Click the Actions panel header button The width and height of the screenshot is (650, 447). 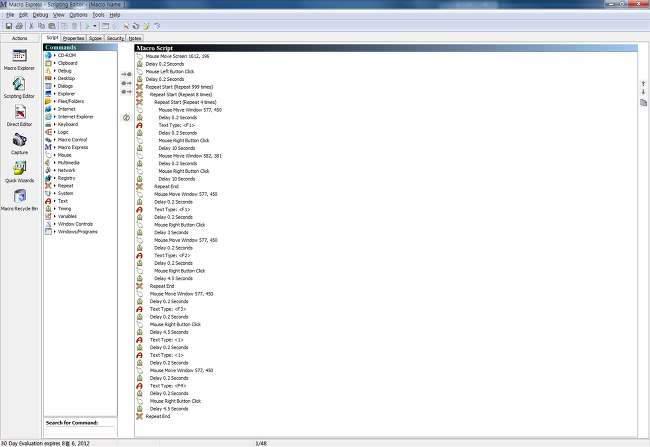click(x=19, y=38)
